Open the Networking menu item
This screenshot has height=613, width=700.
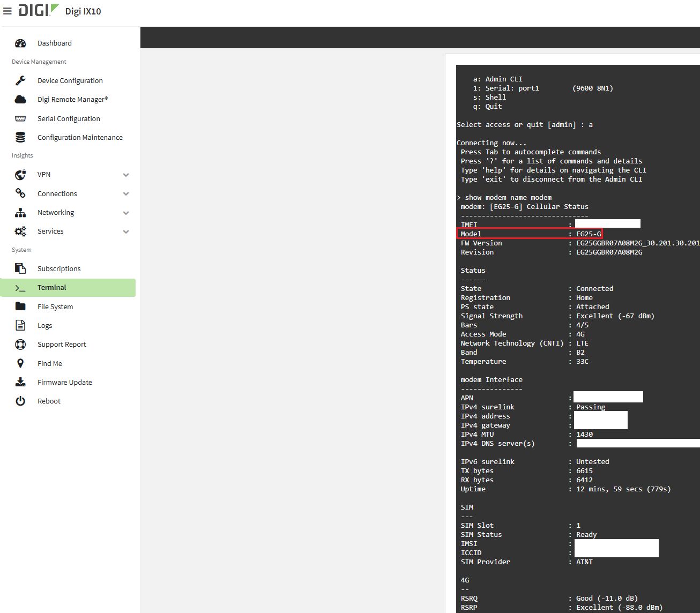coord(56,212)
